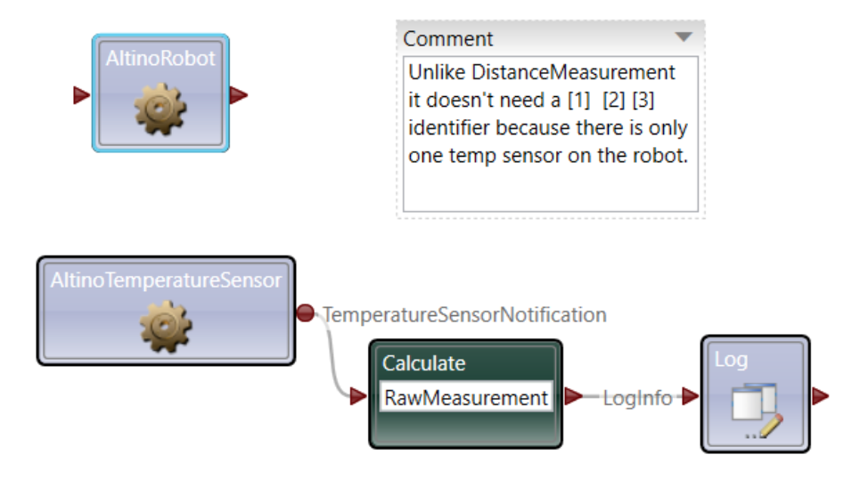Image resolution: width=868 pixels, height=479 pixels.
Task: Click the round notification port on AltinoTemperatureSensor
Action: tap(306, 313)
